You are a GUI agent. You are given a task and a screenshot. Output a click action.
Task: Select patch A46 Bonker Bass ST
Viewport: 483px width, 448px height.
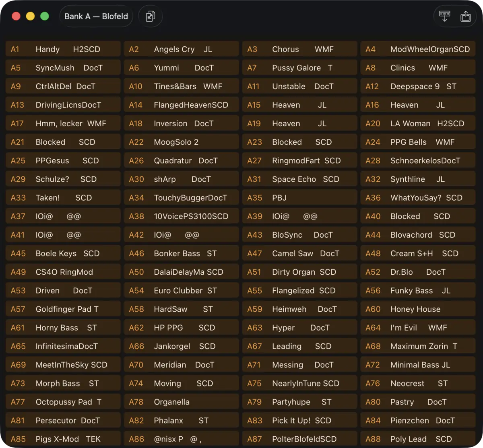tap(182, 253)
